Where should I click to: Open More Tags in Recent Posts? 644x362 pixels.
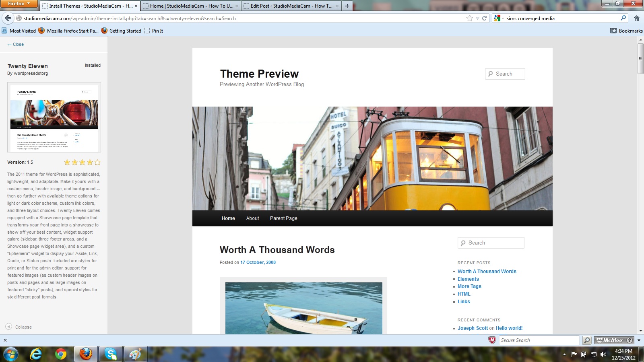[469, 286]
